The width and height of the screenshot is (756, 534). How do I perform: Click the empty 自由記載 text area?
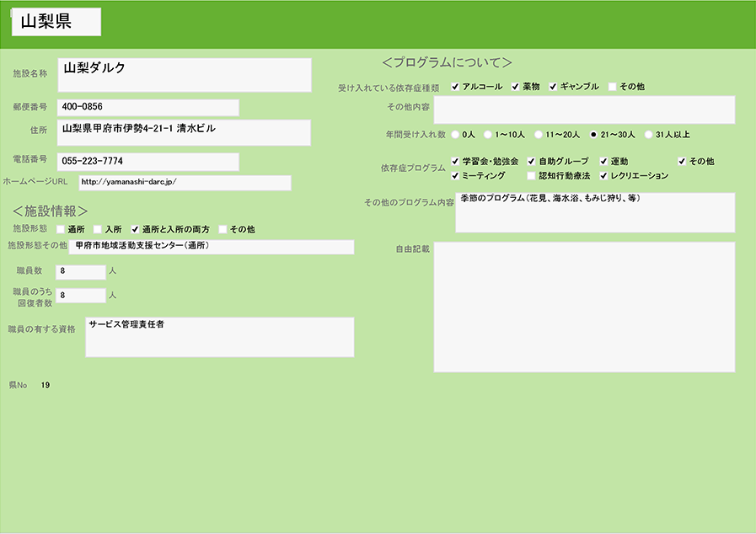click(584, 307)
